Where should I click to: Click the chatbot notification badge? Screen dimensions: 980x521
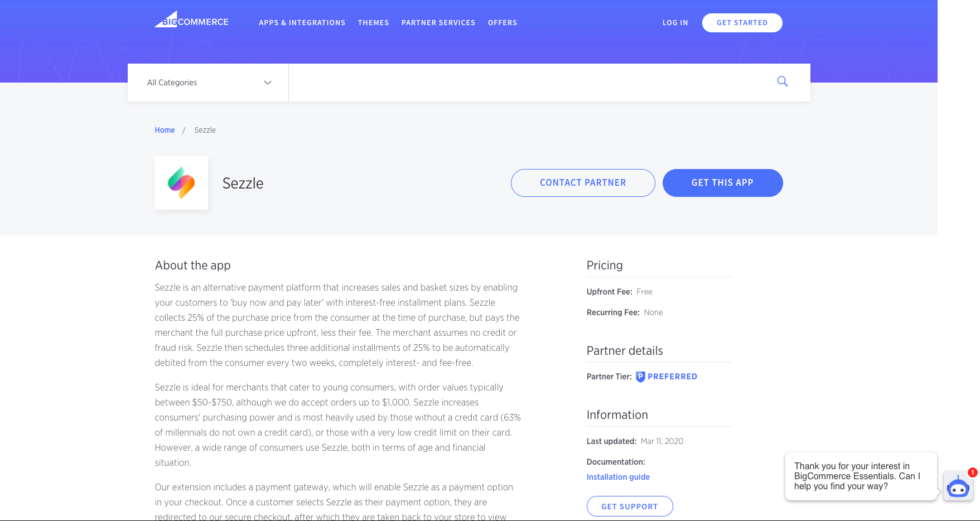click(x=972, y=473)
